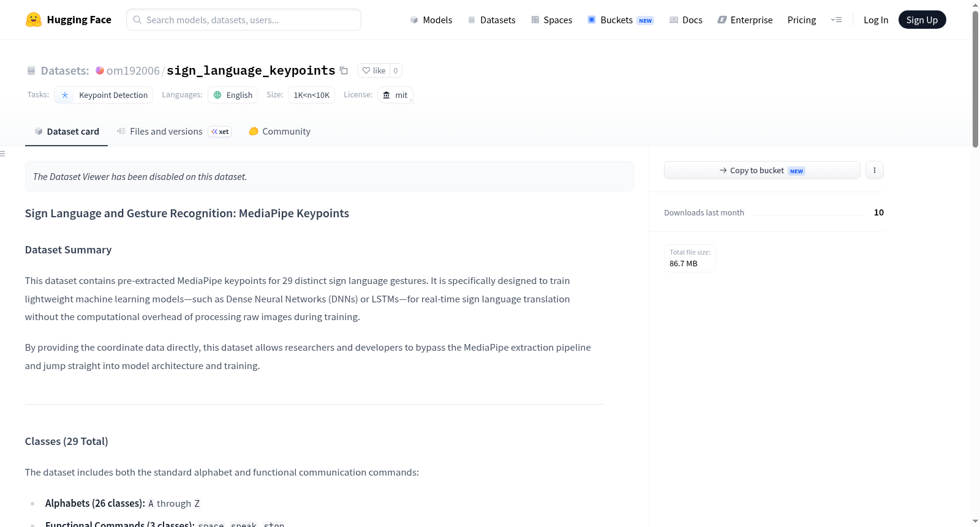Click the search magnifier icon
This screenshot has height=527, width=980.
[x=137, y=20]
